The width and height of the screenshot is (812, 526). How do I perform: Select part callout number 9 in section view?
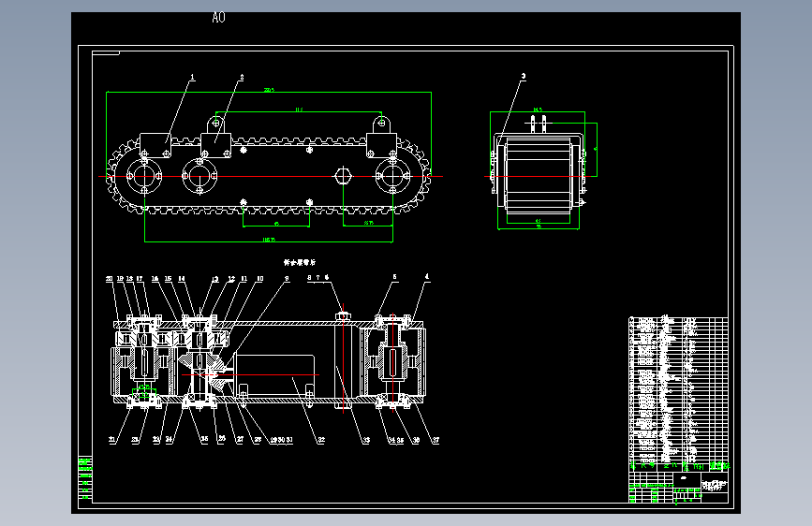click(x=287, y=279)
